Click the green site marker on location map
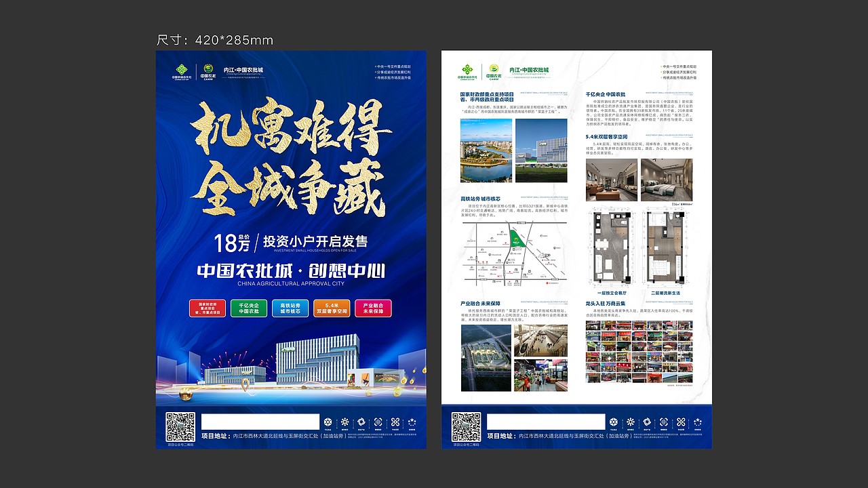Image resolution: width=868 pixels, height=488 pixels. (x=519, y=239)
